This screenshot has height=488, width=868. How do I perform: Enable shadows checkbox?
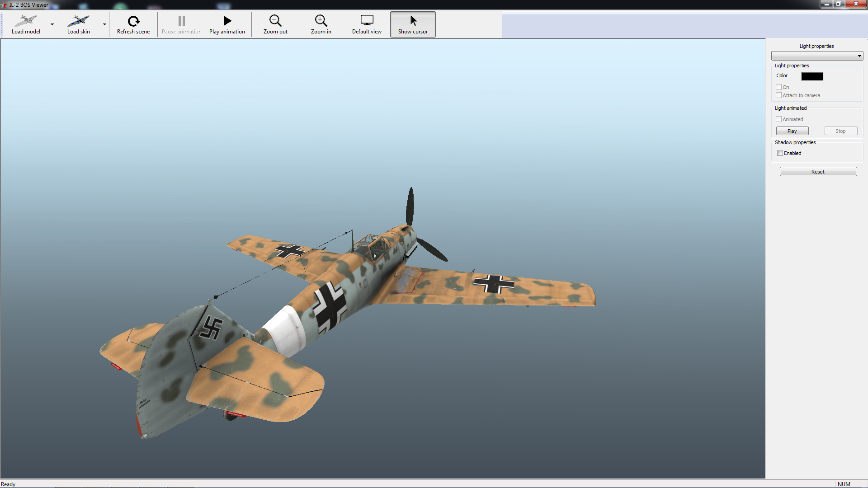pyautogui.click(x=780, y=153)
